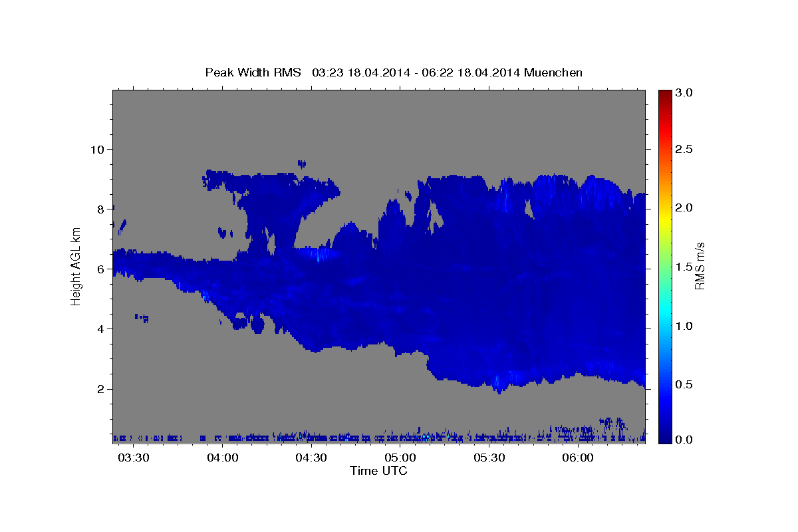798x532 pixels.
Task: Click the 04:00 time tick label
Action: 223,458
